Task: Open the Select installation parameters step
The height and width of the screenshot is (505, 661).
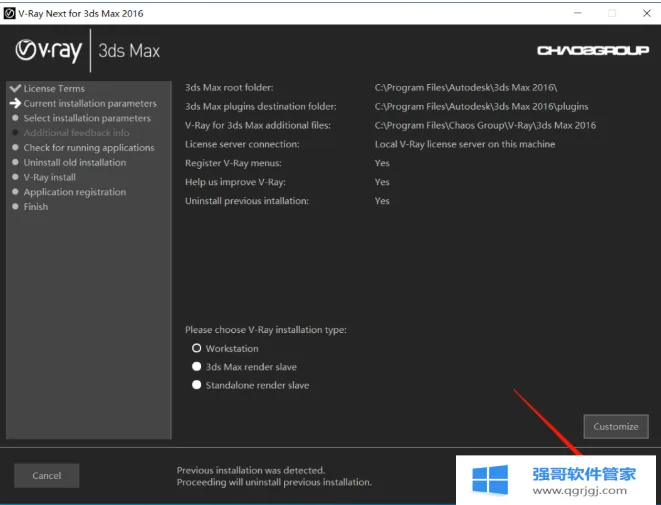Action: (87, 118)
